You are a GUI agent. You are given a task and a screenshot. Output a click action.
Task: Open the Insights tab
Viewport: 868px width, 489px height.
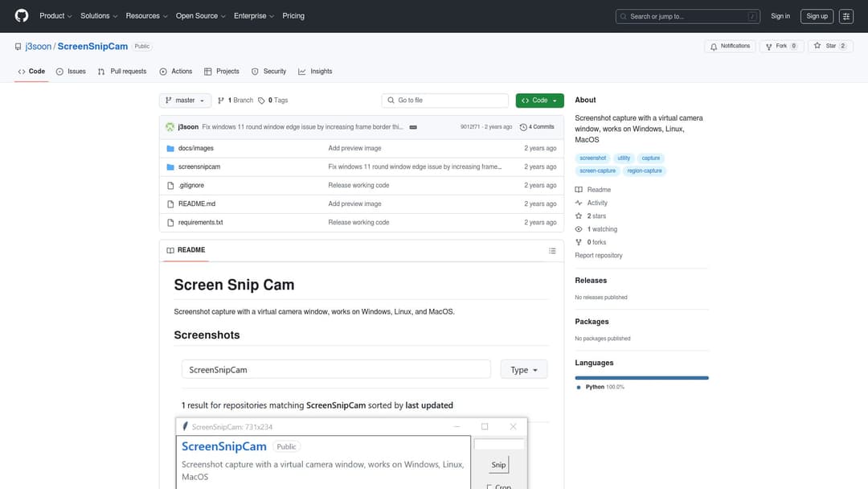316,72
